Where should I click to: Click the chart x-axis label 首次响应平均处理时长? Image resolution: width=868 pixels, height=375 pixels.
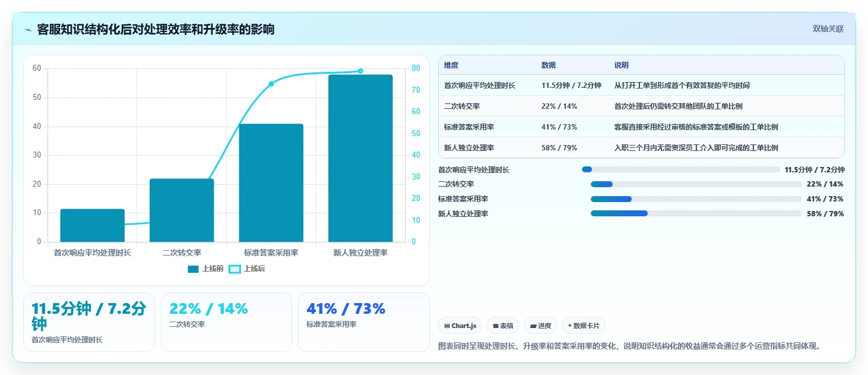93,253
